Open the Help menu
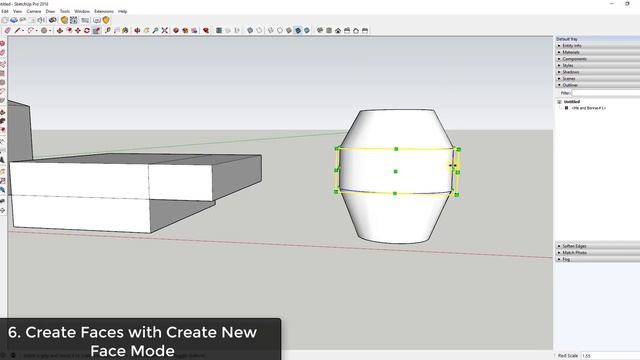This screenshot has height=360, width=640. point(122,11)
